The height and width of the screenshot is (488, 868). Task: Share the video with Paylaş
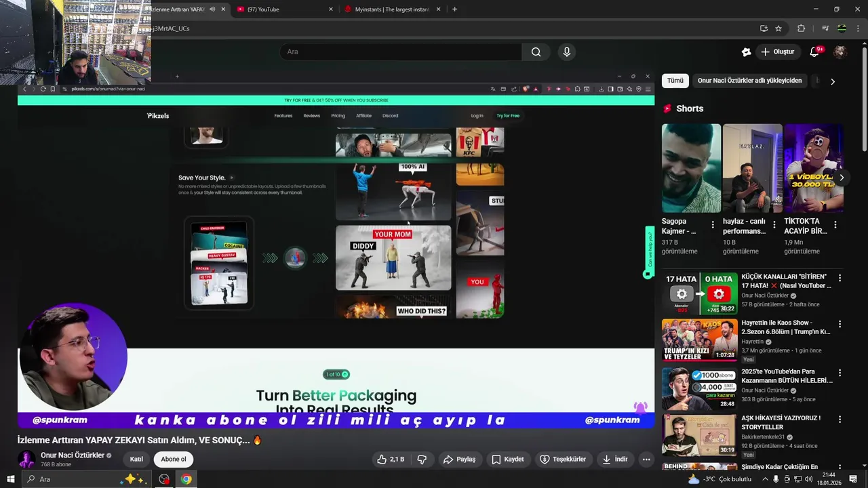coord(459,459)
